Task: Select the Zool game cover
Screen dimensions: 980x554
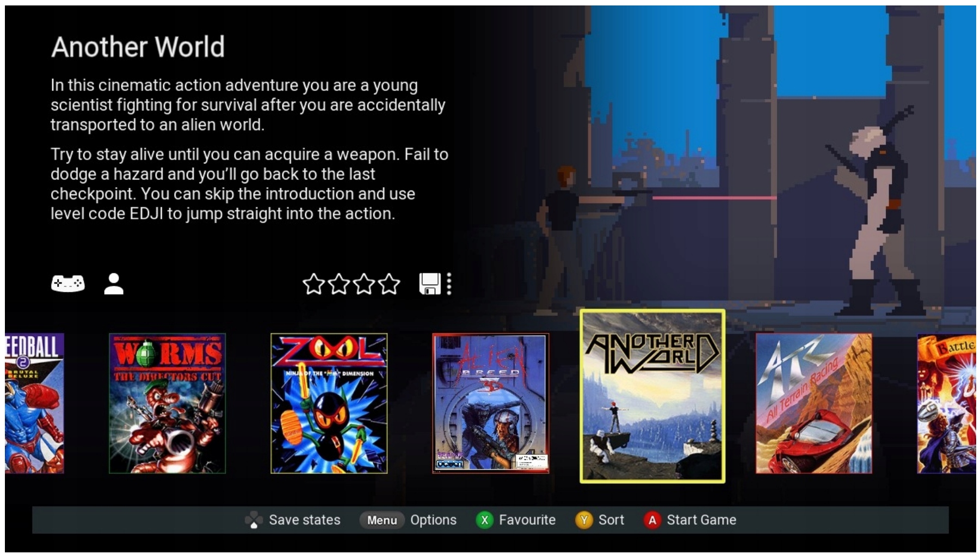Action: (329, 403)
